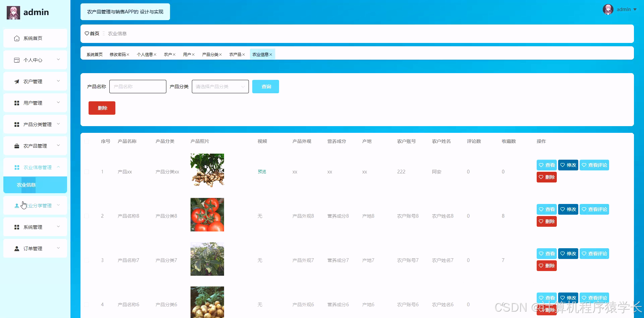Open the tomato product photo

click(x=207, y=215)
